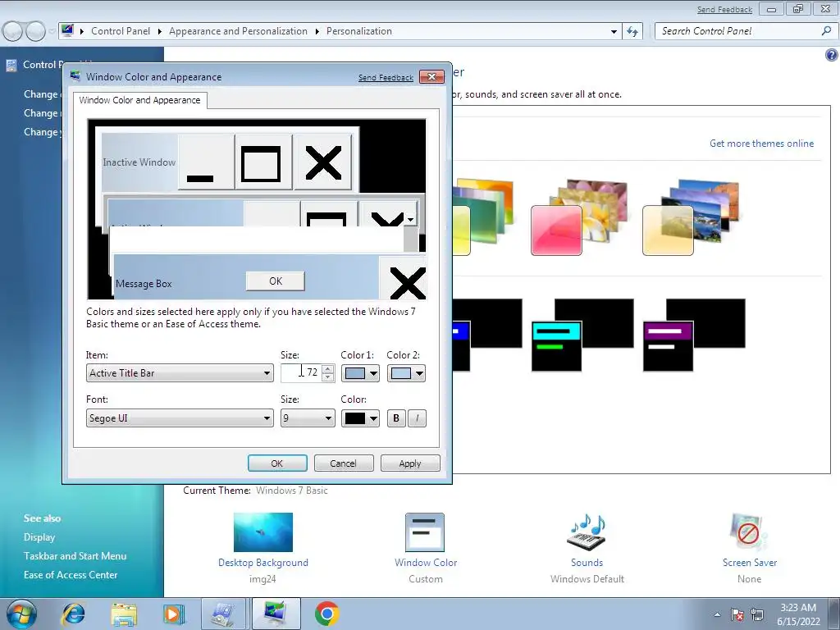Open Windows Explorer from the taskbar
Viewport: 840px width, 630px height.
pos(124,614)
